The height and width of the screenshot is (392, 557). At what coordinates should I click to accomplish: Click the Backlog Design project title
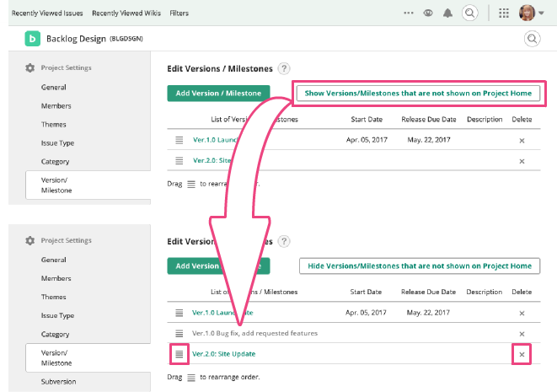point(76,39)
